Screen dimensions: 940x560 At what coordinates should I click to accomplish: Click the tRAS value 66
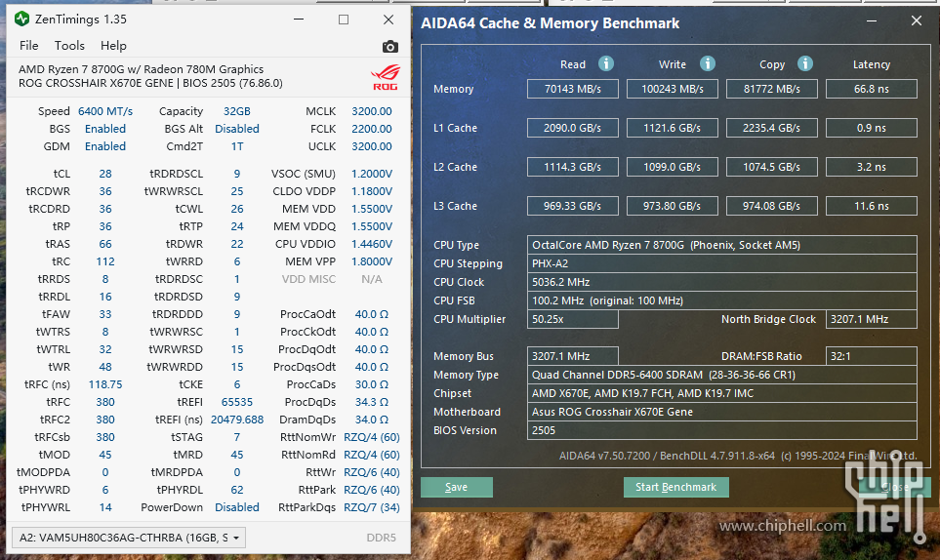(x=105, y=244)
